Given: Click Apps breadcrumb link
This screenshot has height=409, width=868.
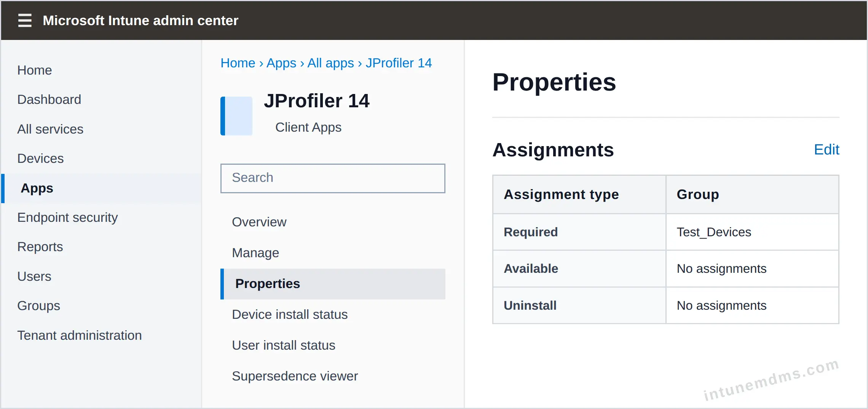Looking at the screenshot, I should [281, 63].
